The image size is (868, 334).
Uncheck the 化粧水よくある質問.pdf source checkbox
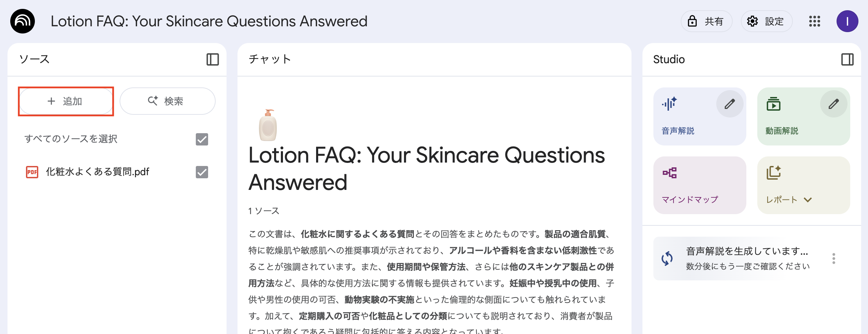[x=202, y=172]
